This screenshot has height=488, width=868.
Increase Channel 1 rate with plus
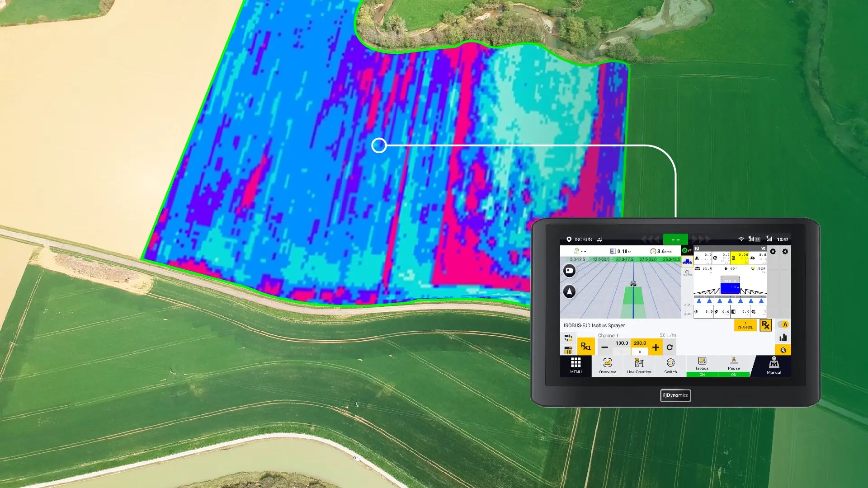[x=656, y=347]
